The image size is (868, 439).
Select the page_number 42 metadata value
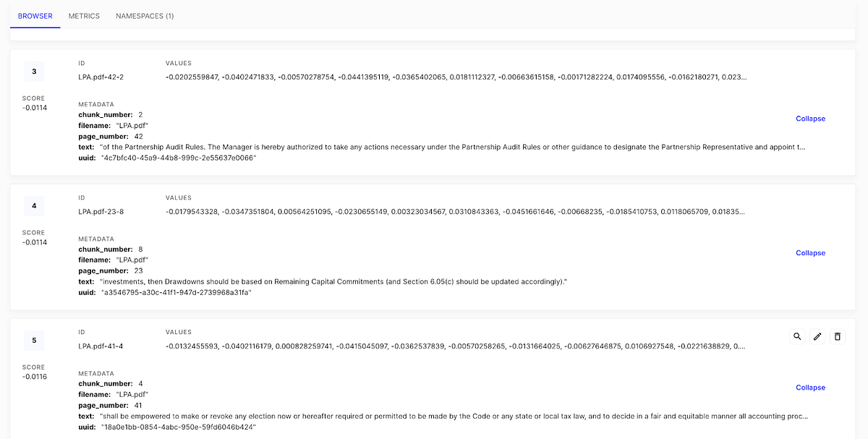[139, 136]
